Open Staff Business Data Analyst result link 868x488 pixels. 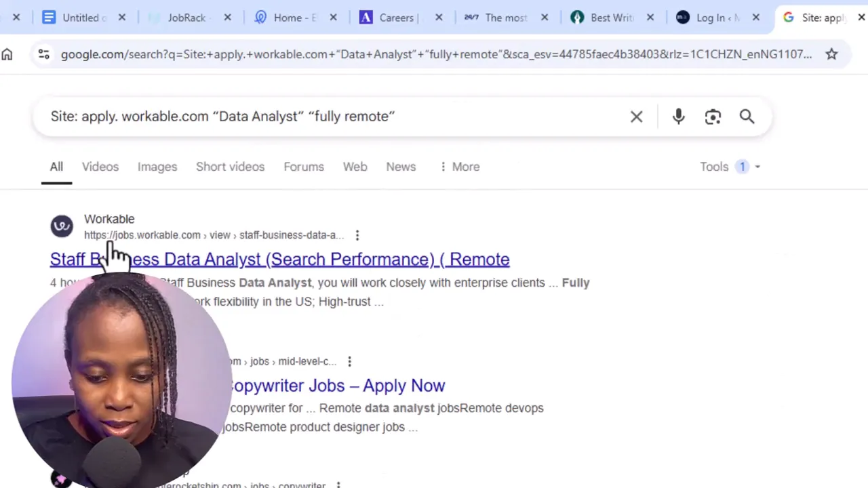pos(305,260)
